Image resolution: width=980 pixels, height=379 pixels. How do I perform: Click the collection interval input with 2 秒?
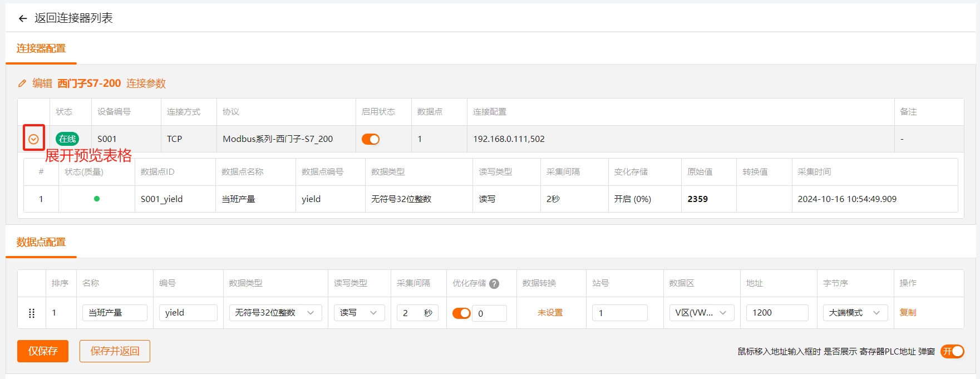click(x=417, y=313)
